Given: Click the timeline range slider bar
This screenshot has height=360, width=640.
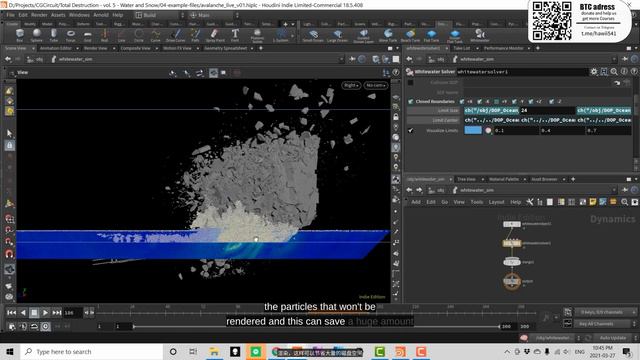Looking at the screenshot, I should coord(316,327).
